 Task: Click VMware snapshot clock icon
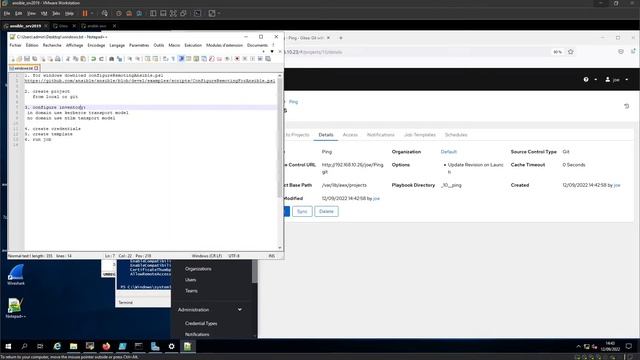click(x=119, y=13)
